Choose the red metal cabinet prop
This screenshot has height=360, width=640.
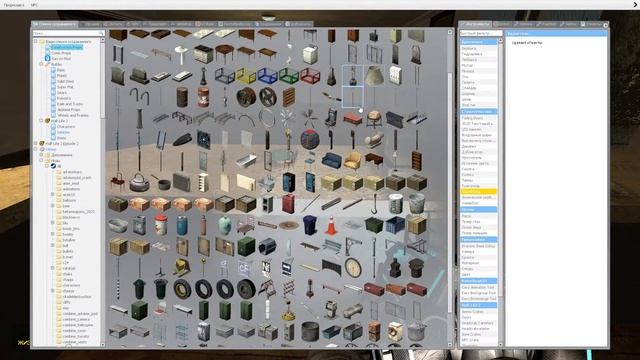tap(288, 204)
